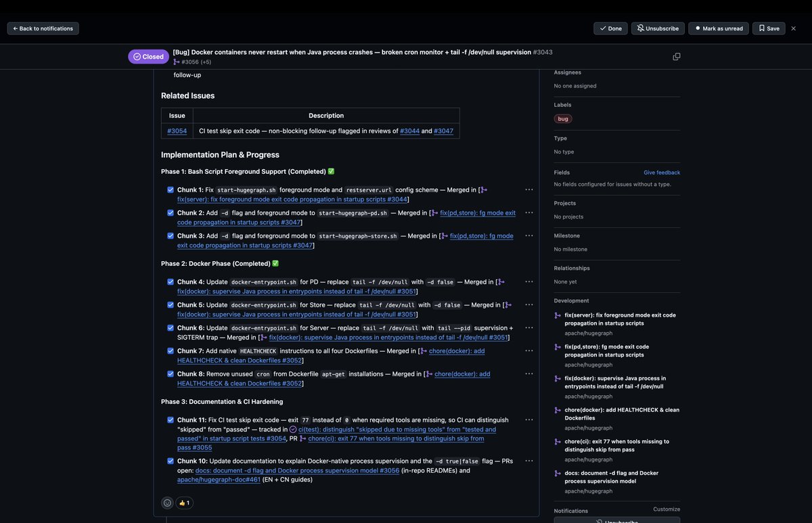Open options menu for Chunk 6 row
This screenshot has width=812, height=523.
[x=528, y=328]
